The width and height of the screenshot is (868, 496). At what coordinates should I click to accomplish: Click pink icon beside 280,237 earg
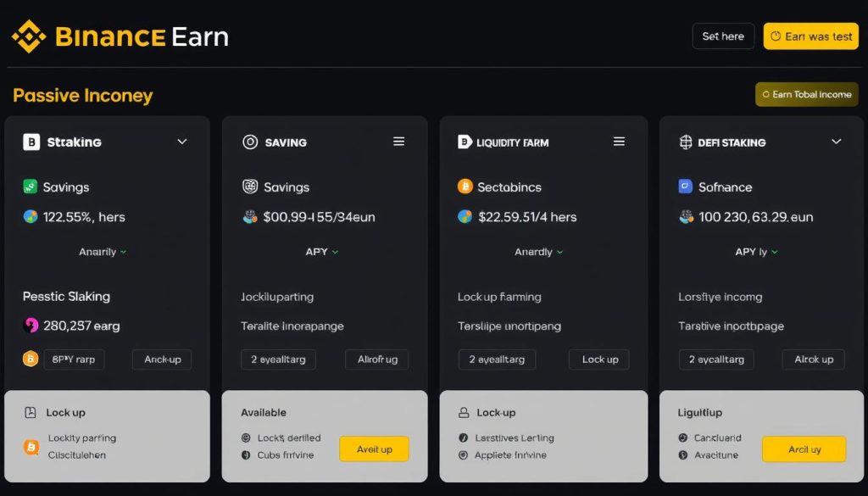(31, 326)
